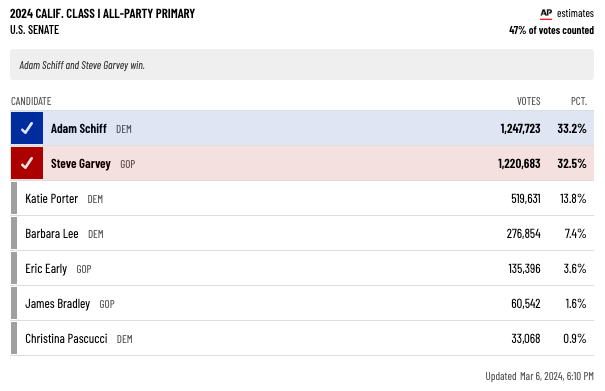Click the 47% of votes counted text
The width and height of the screenshot is (605, 391).
551,30
